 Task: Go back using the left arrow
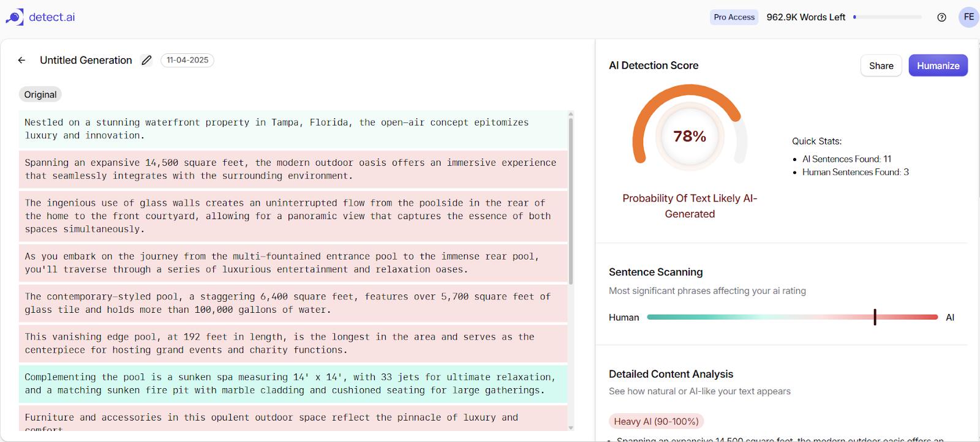(x=21, y=60)
